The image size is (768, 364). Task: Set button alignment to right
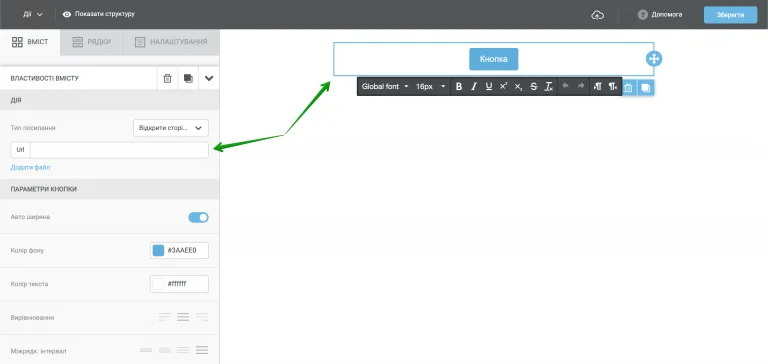pos(202,317)
